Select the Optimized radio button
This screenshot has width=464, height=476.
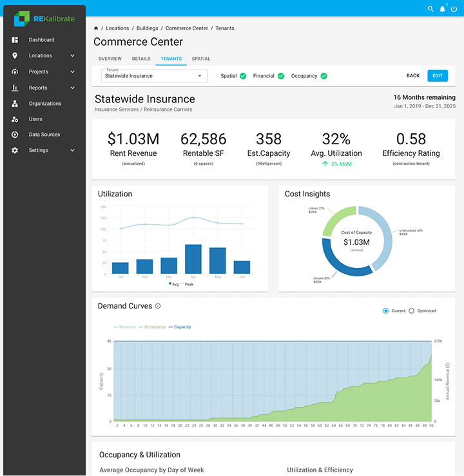coord(411,311)
